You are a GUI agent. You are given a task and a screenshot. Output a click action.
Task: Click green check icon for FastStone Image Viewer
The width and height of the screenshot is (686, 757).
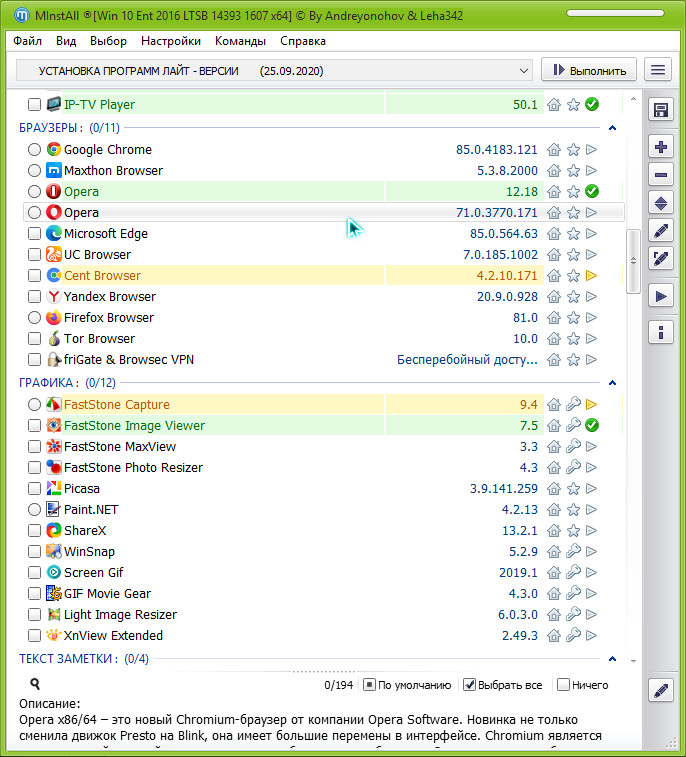[592, 425]
